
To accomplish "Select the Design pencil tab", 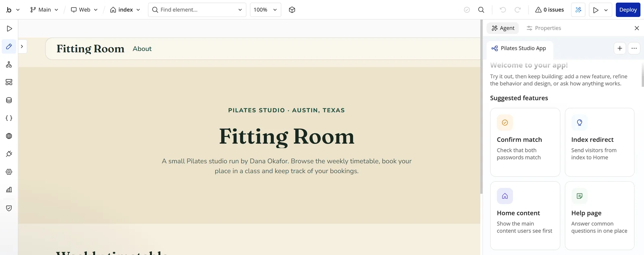I will [9, 47].
